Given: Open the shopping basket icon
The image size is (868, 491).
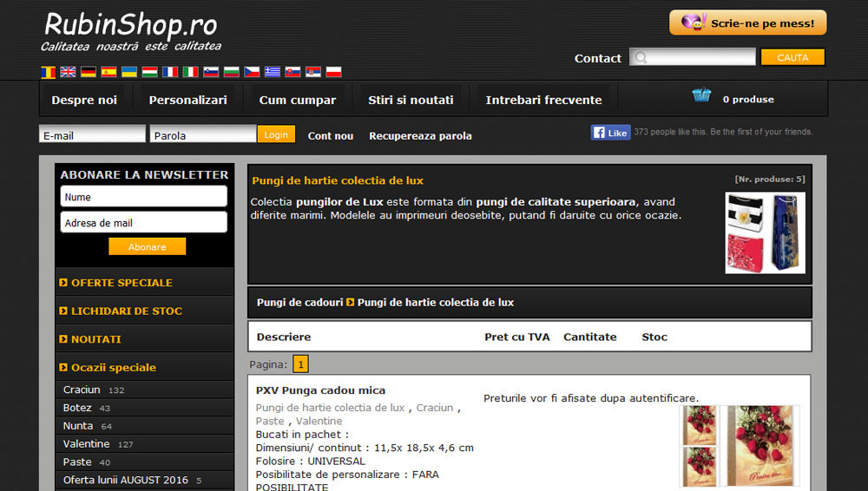Looking at the screenshot, I should tap(701, 95).
